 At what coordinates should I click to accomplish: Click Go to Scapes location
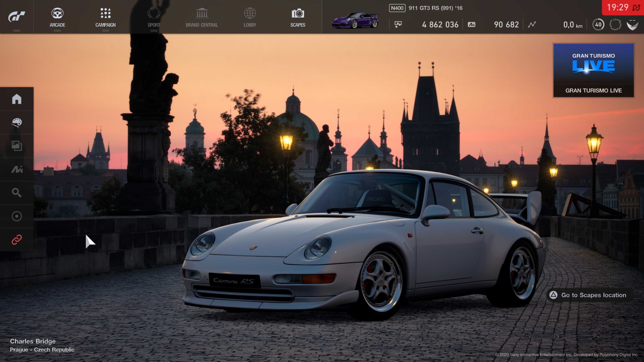click(x=590, y=295)
